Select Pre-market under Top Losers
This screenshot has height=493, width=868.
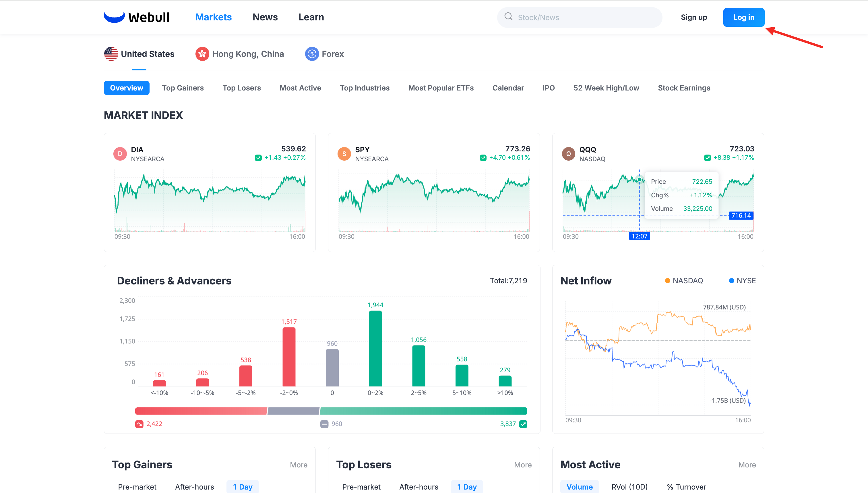(361, 487)
